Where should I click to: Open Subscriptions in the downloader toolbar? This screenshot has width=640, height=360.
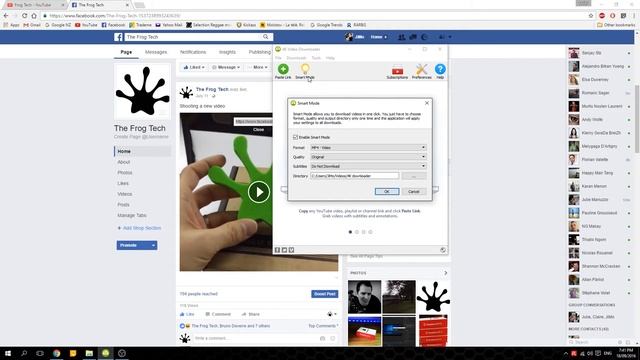(397, 71)
